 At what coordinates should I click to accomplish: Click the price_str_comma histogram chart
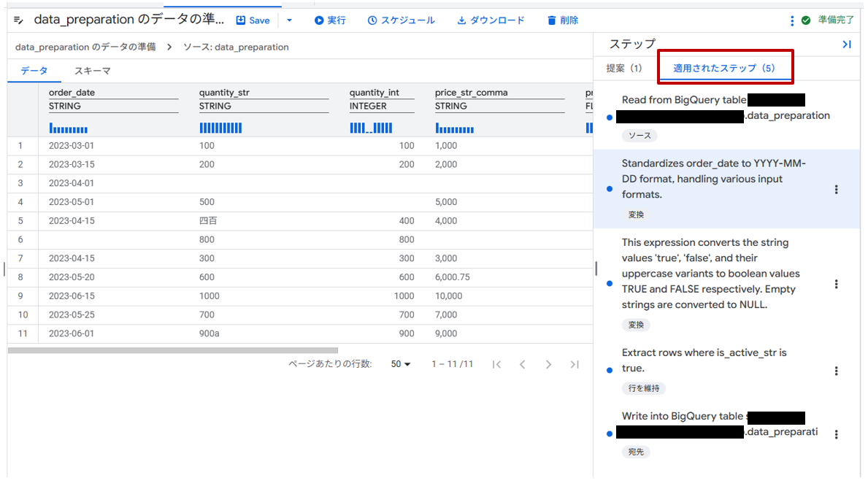(455, 128)
